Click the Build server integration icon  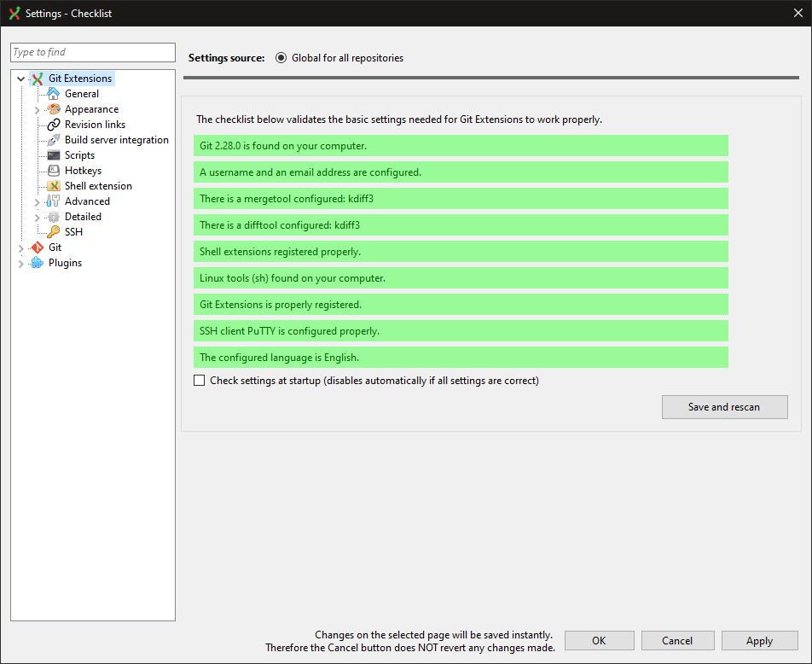tap(54, 140)
